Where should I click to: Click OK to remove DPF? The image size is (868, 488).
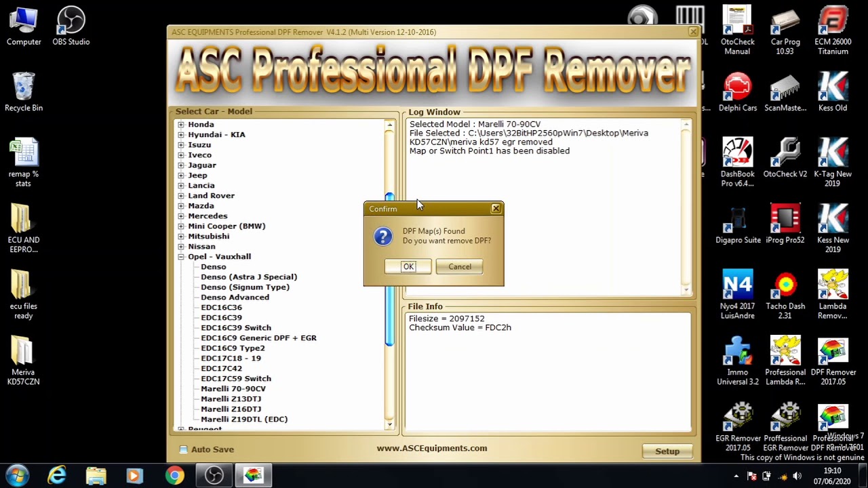click(408, 266)
